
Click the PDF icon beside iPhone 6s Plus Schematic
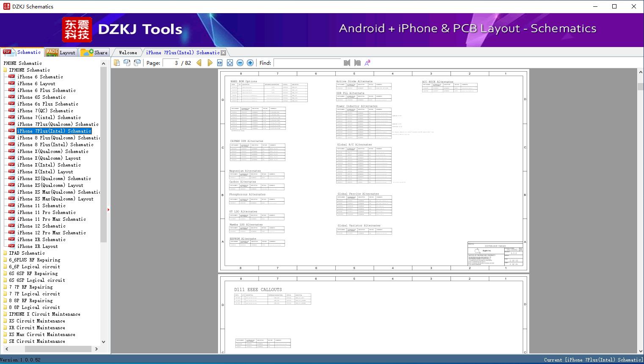[x=11, y=104]
